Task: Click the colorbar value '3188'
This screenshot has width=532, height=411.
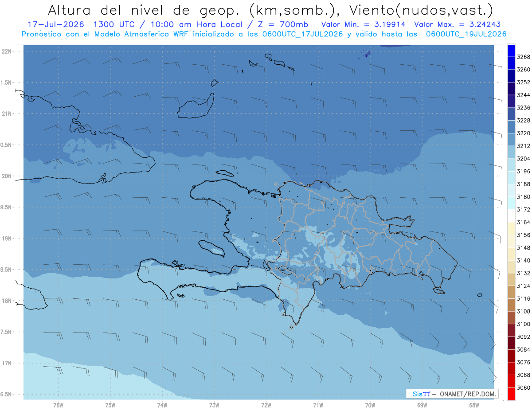Action: coord(524,184)
